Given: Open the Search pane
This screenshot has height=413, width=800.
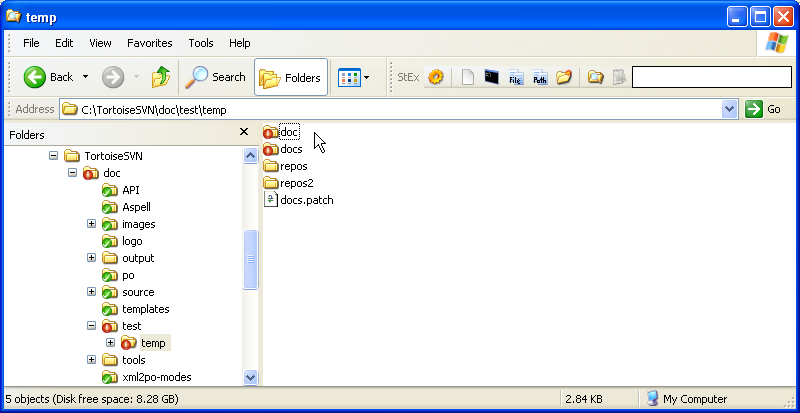Looking at the screenshot, I should tap(215, 78).
